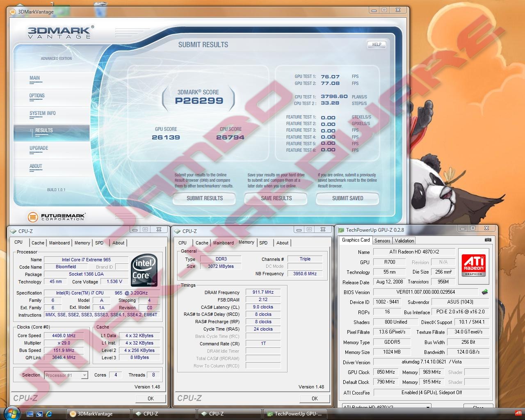
Task: Click the Help button in 3DMark
Action: (377, 44)
